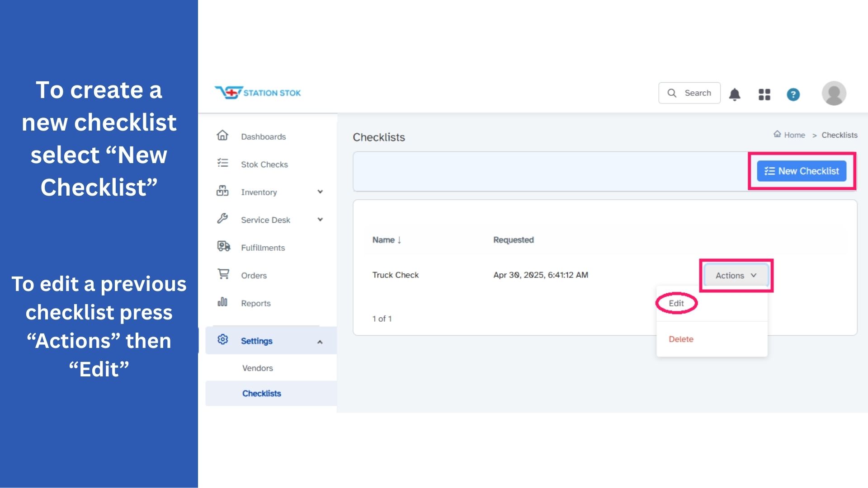This screenshot has width=868, height=488.
Task: Click the Home breadcrumb link
Action: (794, 135)
